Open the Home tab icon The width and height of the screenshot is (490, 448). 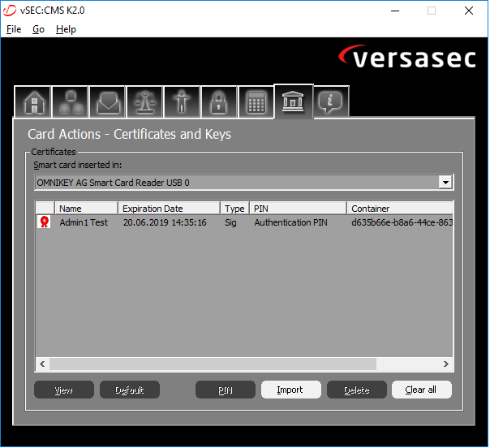[x=32, y=102]
